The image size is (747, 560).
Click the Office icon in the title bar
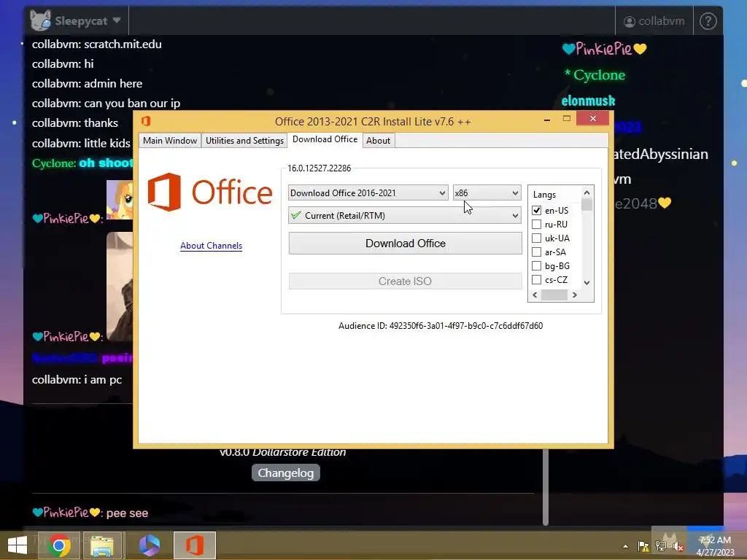(146, 121)
